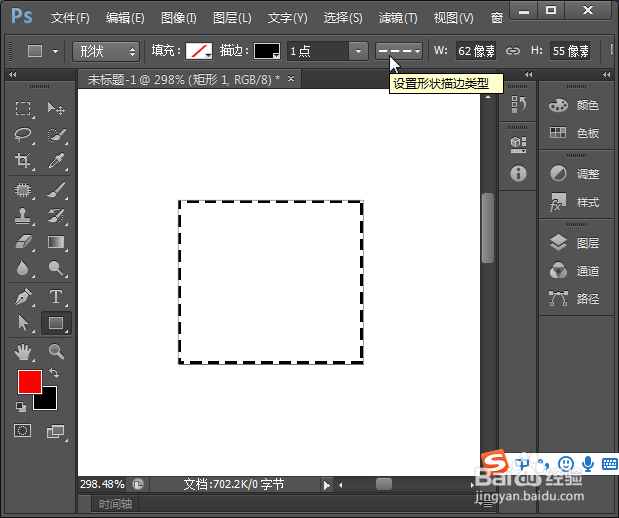619x518 pixels.
Task: Toggle link between width and height
Action: 513,51
